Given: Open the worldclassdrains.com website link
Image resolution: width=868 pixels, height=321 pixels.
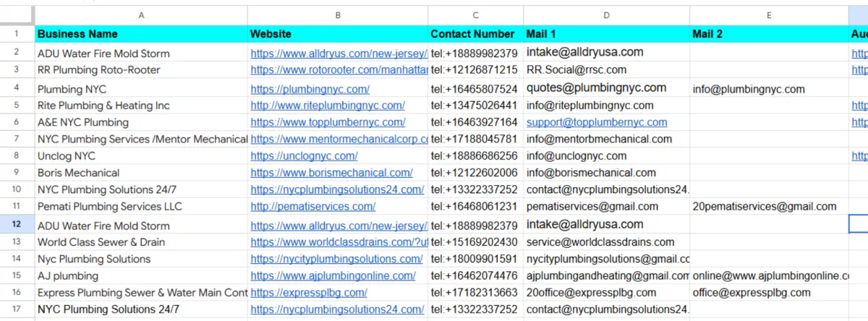Looking at the screenshot, I should click(339, 242).
